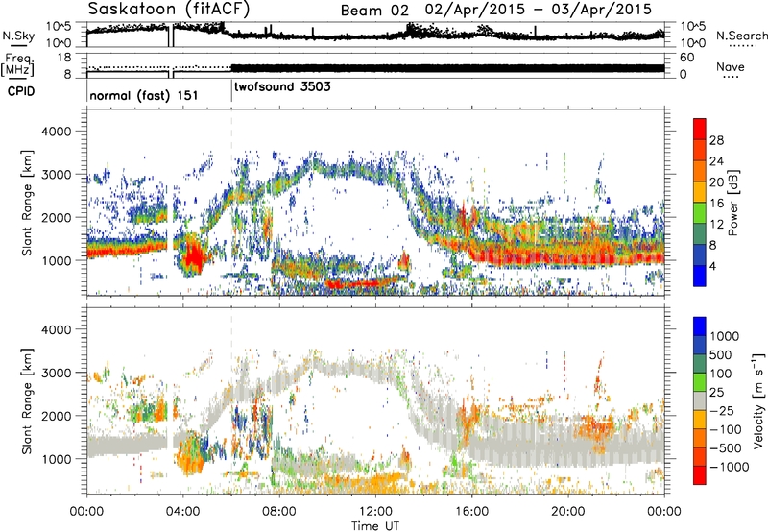768x532 pixels.
Task: Click the '18' tick on frequency axis
Action: (x=64, y=58)
